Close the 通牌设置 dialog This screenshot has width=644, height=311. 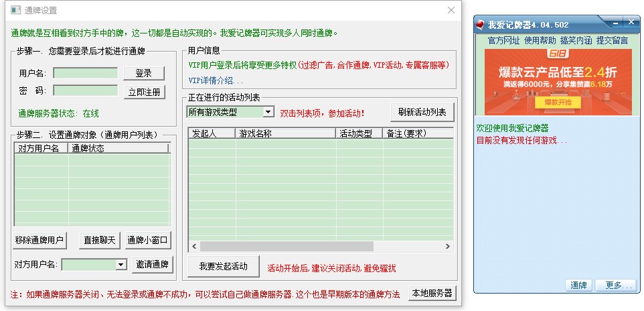point(451,10)
